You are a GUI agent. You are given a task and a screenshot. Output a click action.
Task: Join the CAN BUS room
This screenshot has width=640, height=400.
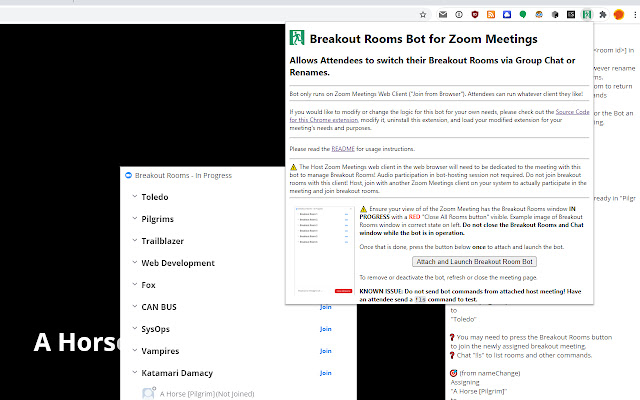pyautogui.click(x=325, y=307)
